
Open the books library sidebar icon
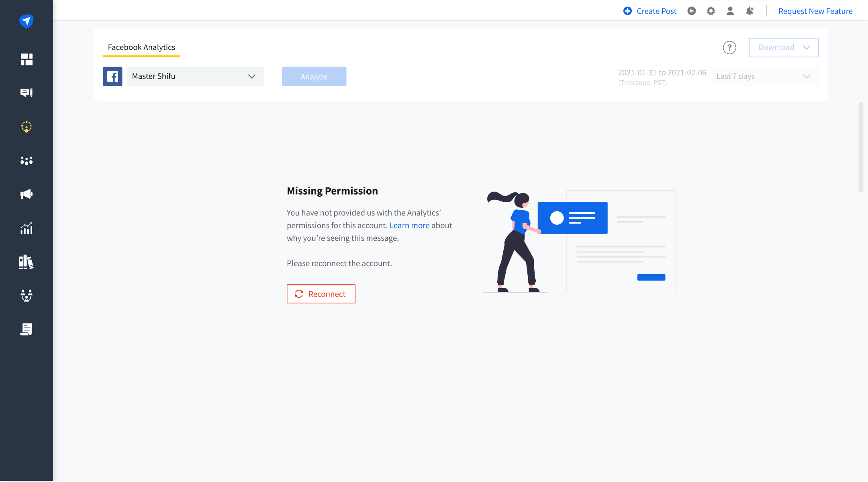point(27,262)
